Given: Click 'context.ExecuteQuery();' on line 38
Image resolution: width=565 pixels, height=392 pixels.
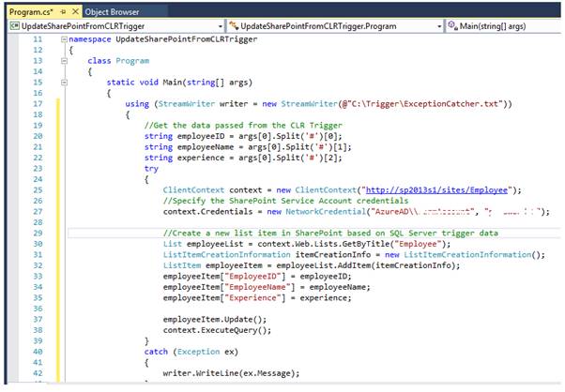Looking at the screenshot, I should pyautogui.click(x=218, y=330).
